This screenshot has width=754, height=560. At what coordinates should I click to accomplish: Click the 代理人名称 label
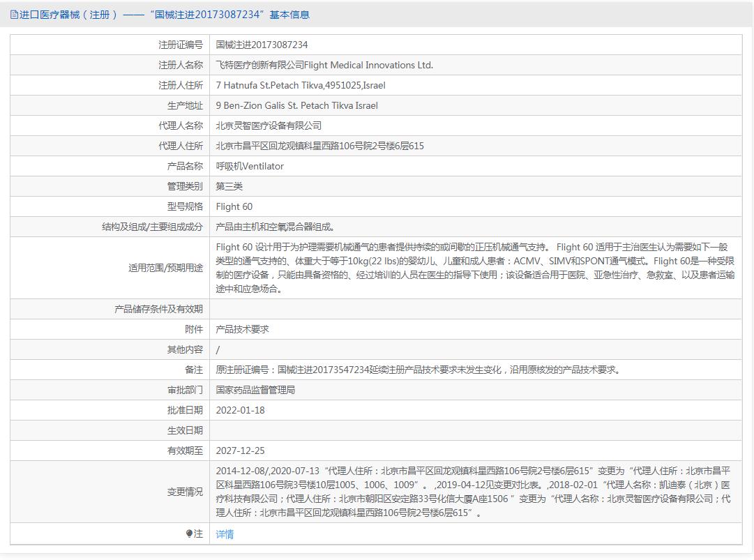(x=181, y=126)
